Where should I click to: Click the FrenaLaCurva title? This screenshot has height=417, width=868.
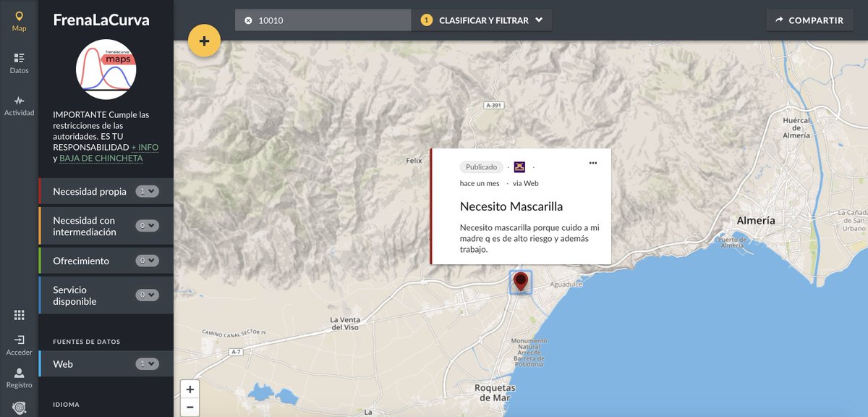coord(101,20)
